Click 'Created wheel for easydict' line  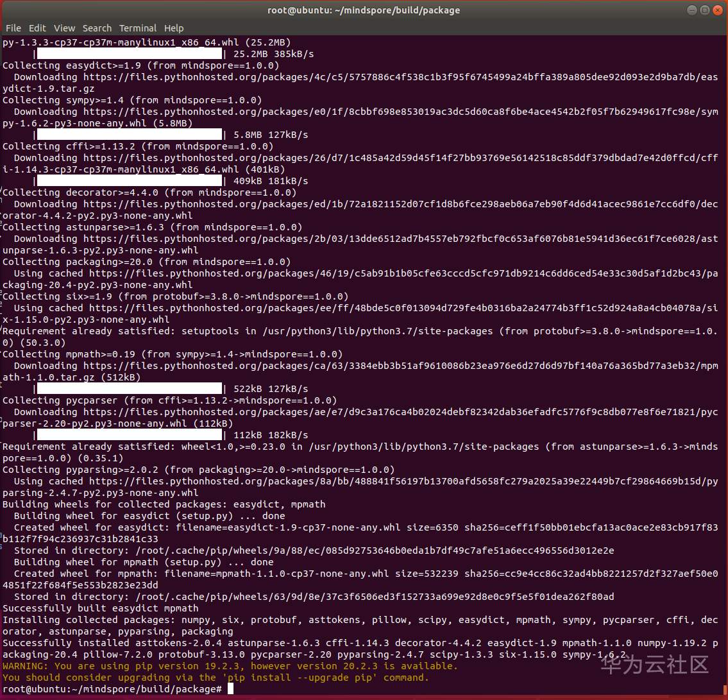(x=360, y=533)
